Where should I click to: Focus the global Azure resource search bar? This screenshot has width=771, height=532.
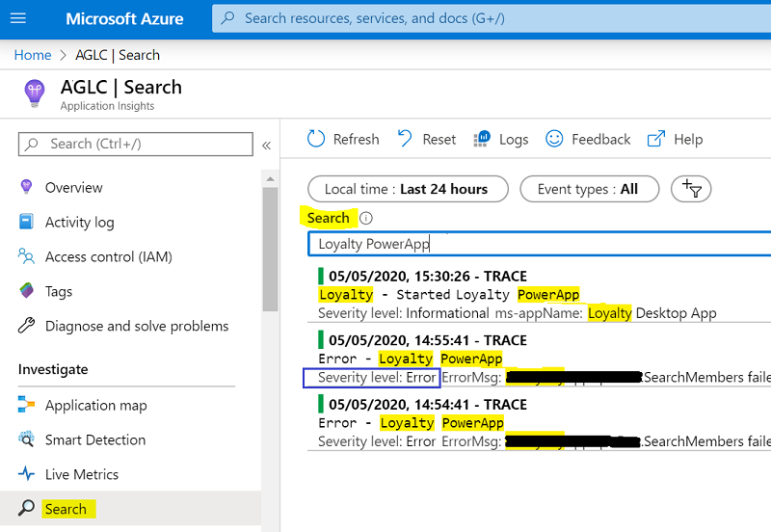492,18
